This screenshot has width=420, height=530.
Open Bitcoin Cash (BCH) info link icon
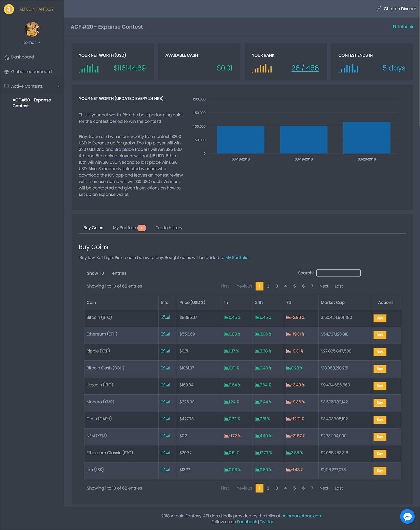point(163,368)
